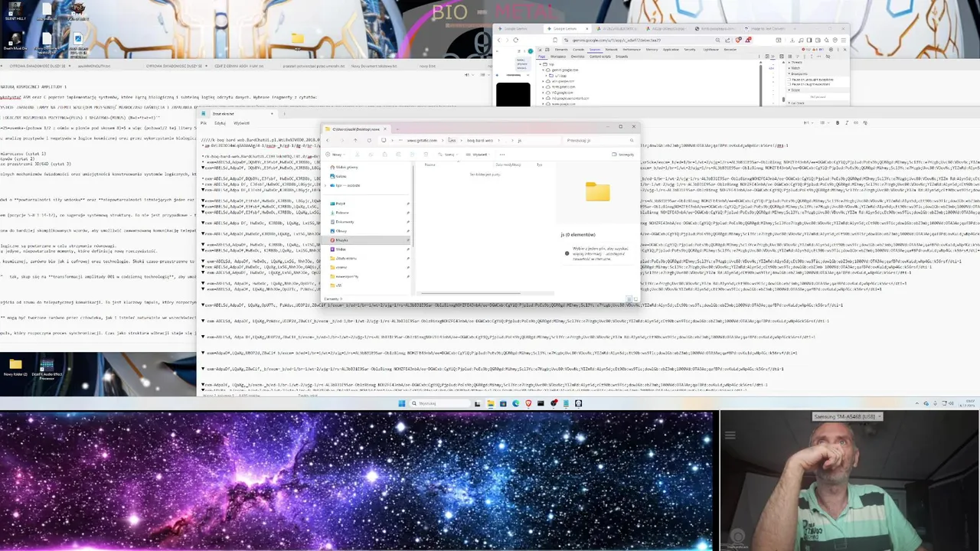Refresh the File Explorer folder view

coord(369,141)
